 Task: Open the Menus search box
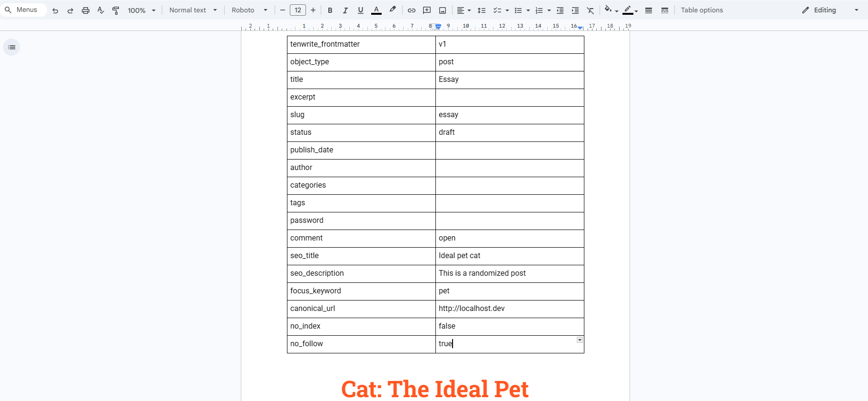(x=23, y=10)
